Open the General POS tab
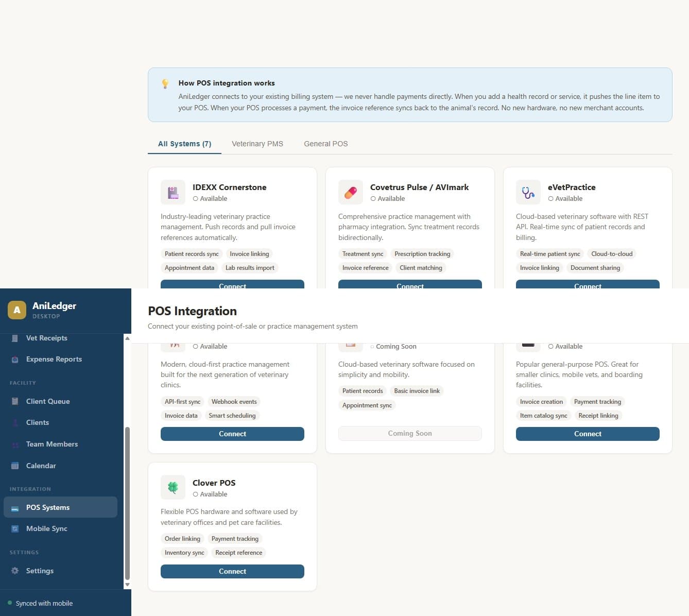The width and height of the screenshot is (689, 616). (x=325, y=144)
